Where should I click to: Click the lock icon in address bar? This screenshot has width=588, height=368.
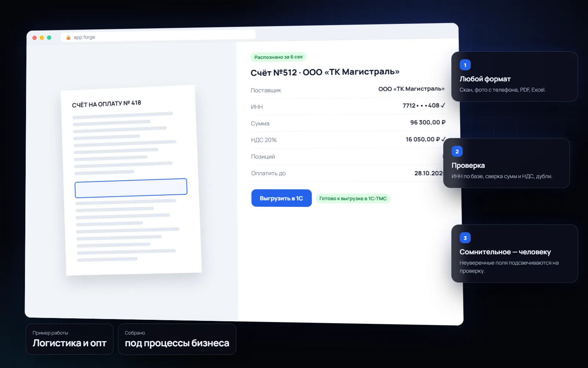pos(68,37)
